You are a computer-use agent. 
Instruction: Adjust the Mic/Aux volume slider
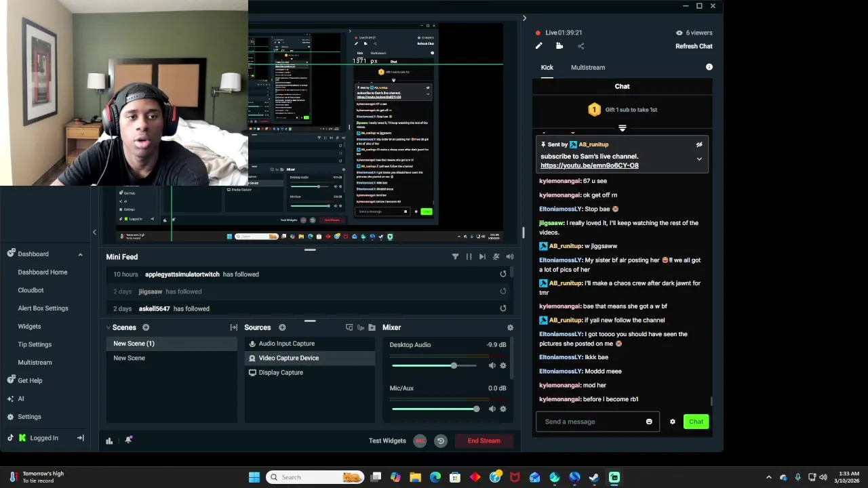click(x=435, y=409)
